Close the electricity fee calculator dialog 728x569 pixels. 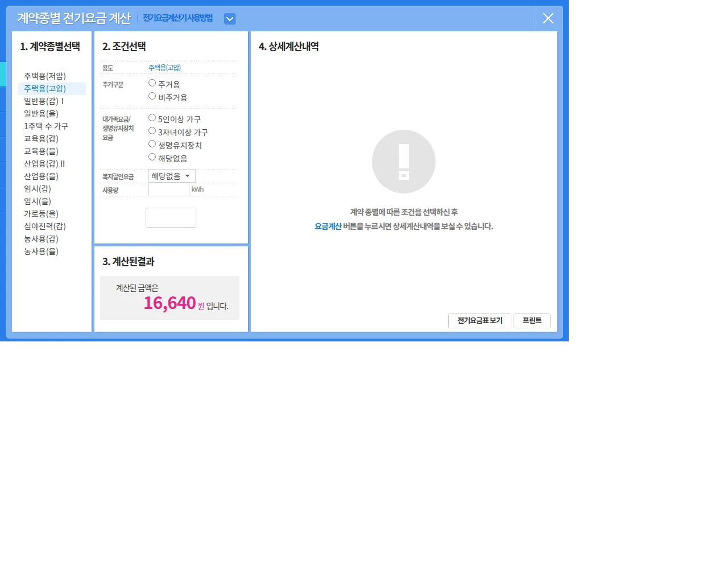(x=548, y=19)
